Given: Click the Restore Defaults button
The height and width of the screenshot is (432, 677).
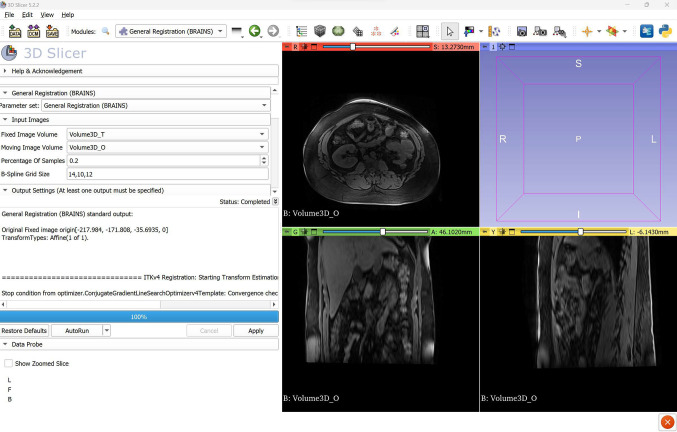Looking at the screenshot, I should (24, 330).
